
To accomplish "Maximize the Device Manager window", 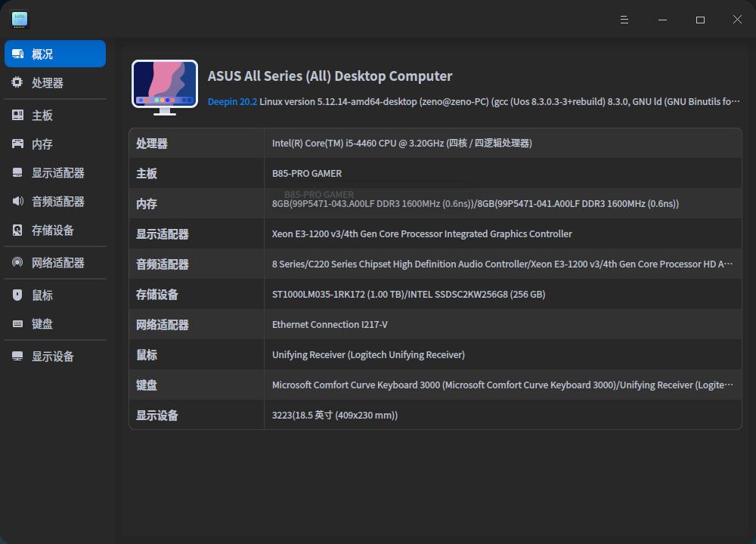I will pos(700,20).
